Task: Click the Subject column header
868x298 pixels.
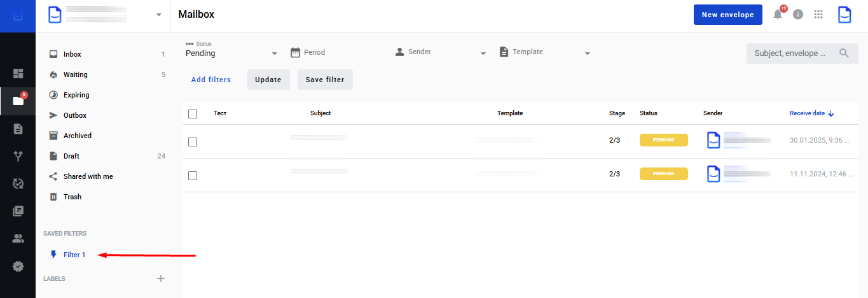Action: (320, 113)
